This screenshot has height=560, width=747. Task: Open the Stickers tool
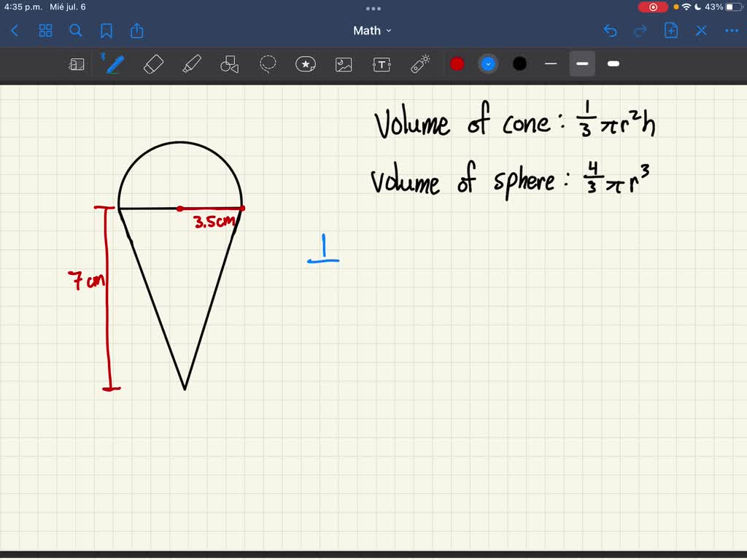(305, 64)
